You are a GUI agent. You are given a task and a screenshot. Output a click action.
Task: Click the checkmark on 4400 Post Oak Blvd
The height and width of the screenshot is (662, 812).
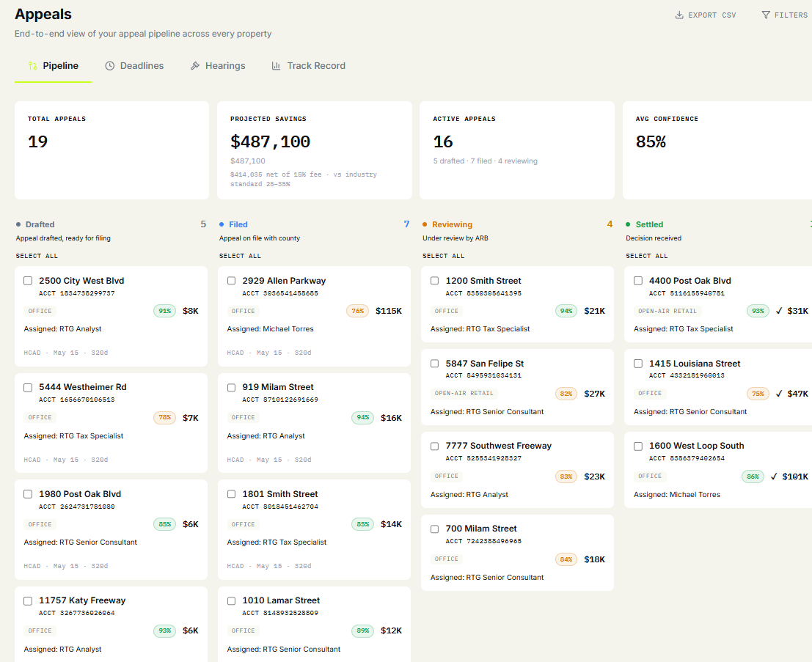click(779, 311)
